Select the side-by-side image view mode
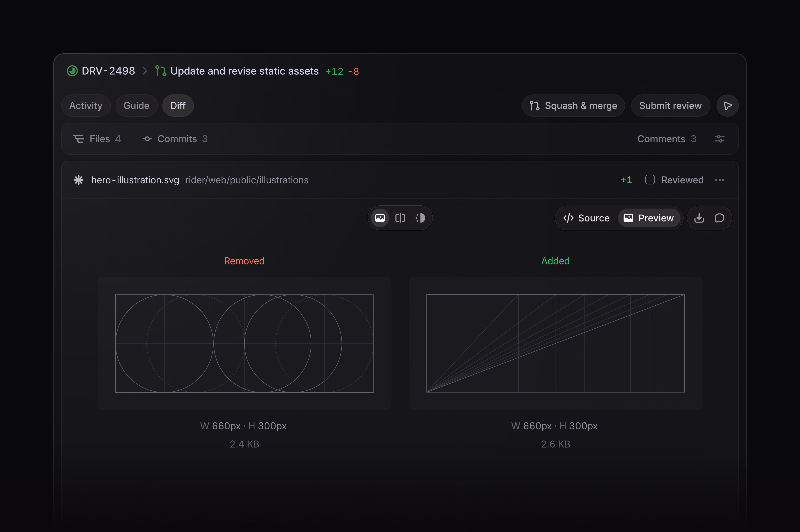The height and width of the screenshot is (532, 800). (x=380, y=218)
